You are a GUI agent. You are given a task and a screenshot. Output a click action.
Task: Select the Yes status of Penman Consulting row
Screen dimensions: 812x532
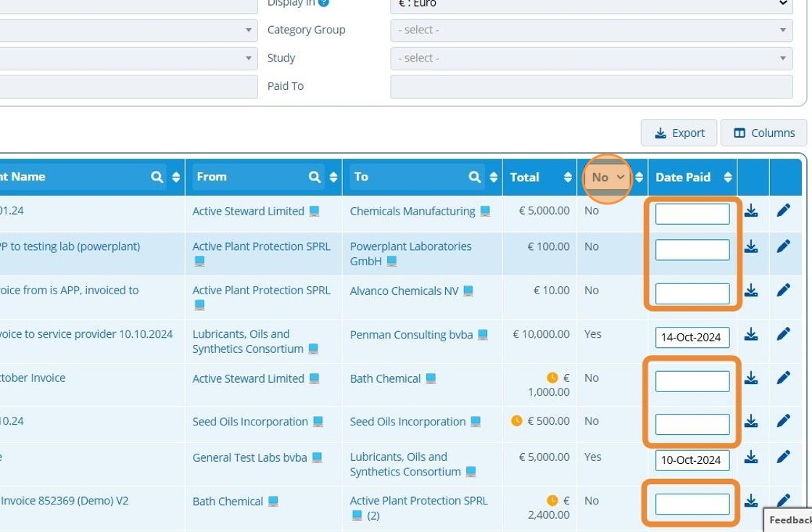click(x=593, y=334)
